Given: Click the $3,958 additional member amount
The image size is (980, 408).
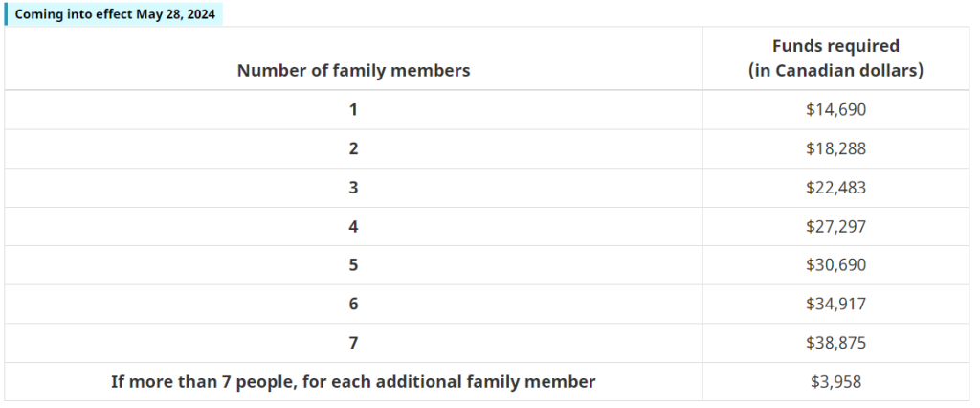Looking at the screenshot, I should (835, 382).
